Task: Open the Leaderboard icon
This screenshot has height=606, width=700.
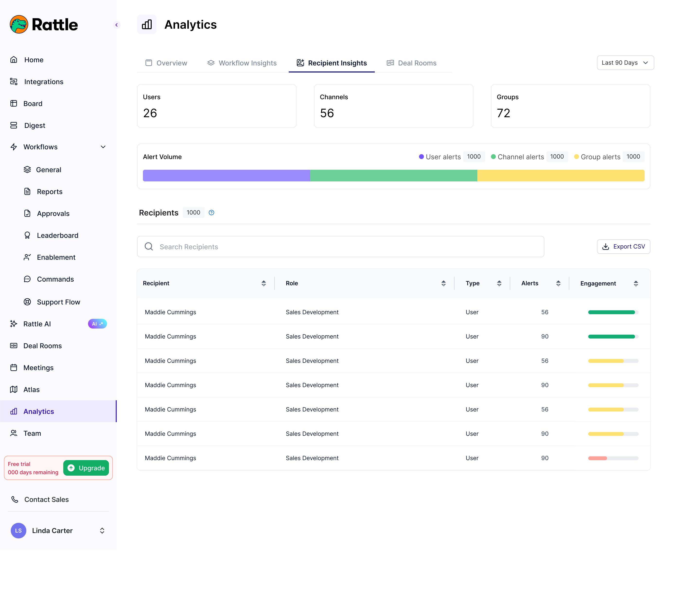Action: [27, 235]
